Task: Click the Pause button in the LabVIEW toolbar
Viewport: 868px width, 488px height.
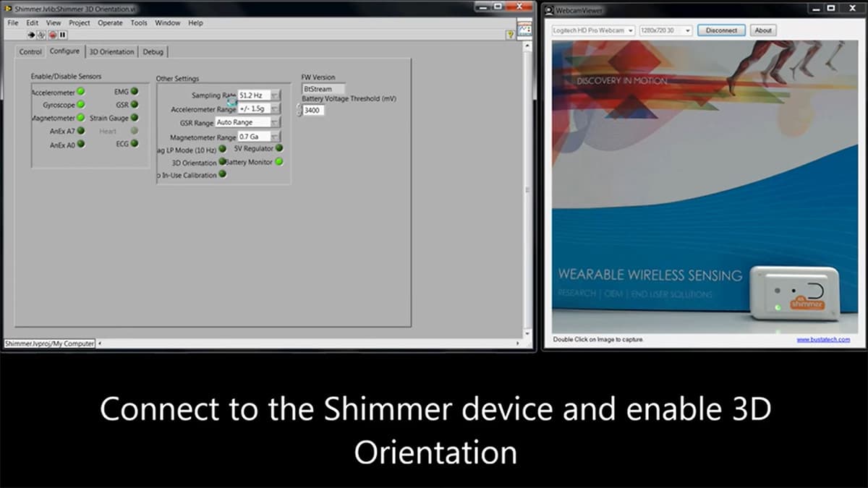Action: tap(63, 34)
